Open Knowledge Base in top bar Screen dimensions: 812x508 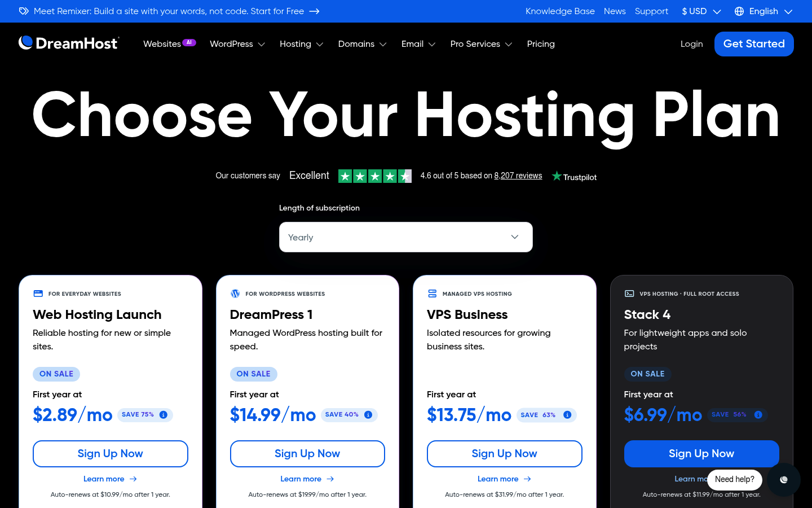click(560, 11)
